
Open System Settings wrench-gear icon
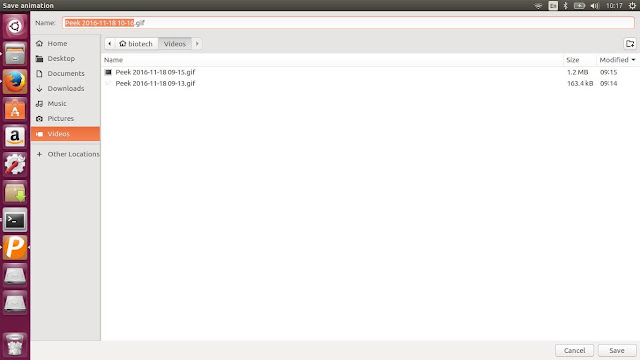click(x=15, y=164)
